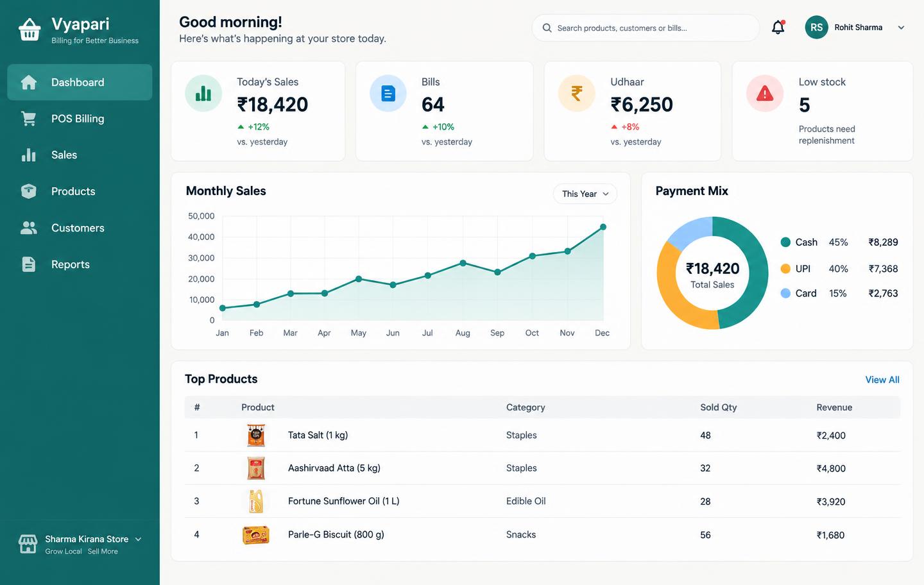The height and width of the screenshot is (585, 924).
Task: Expand the Rohit Sharma account menu chevron
Action: click(x=901, y=28)
